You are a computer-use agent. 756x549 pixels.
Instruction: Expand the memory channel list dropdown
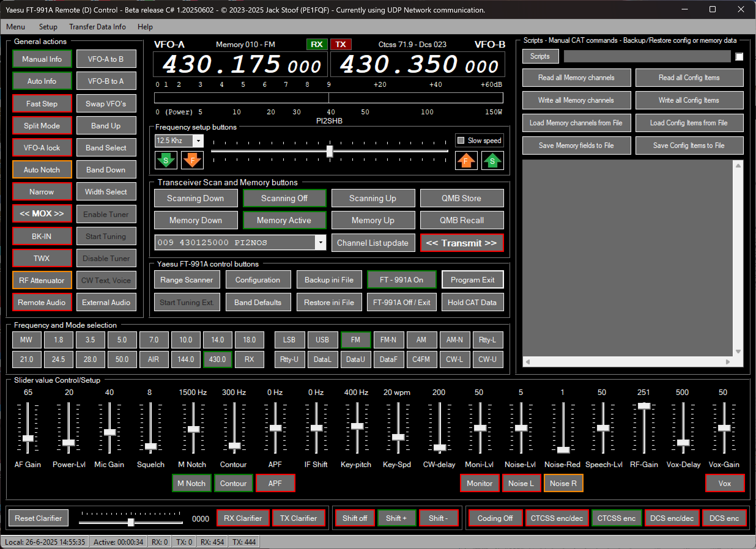[x=320, y=242]
